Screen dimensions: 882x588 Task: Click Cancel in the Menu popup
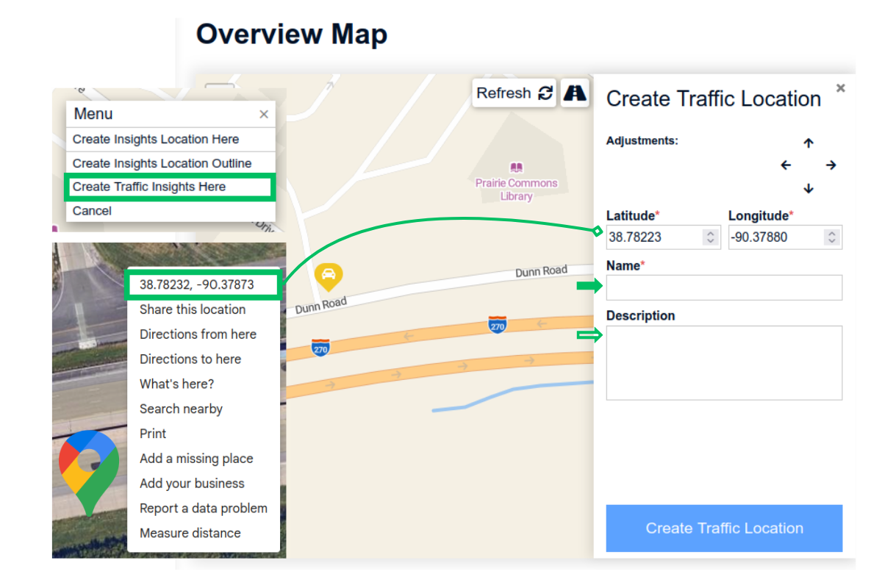(92, 211)
